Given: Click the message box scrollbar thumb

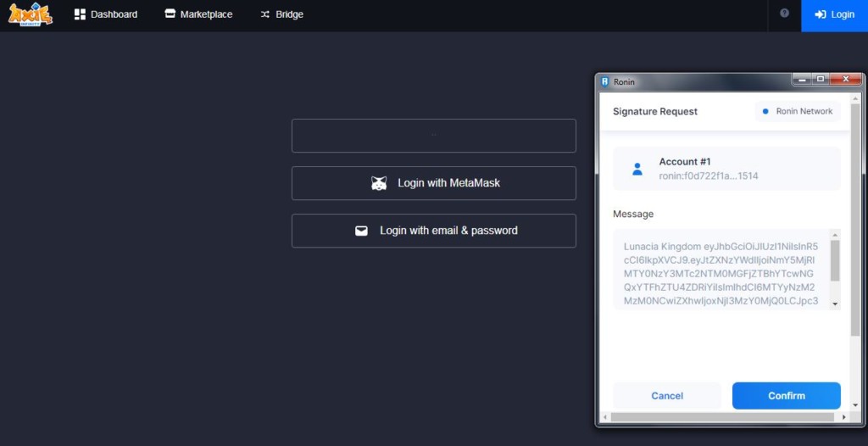Looking at the screenshot, I should [835, 260].
